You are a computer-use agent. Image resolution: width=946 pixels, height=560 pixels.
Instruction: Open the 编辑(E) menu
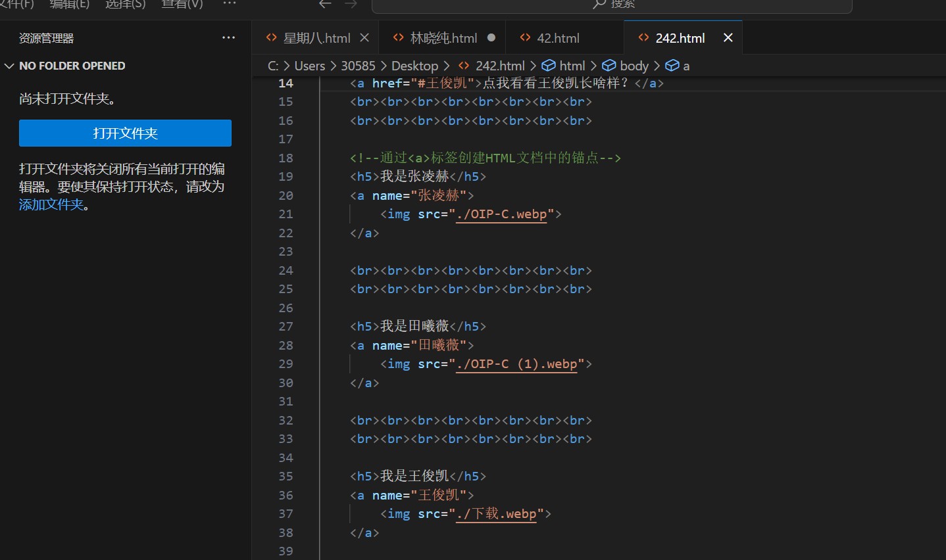tap(70, 5)
